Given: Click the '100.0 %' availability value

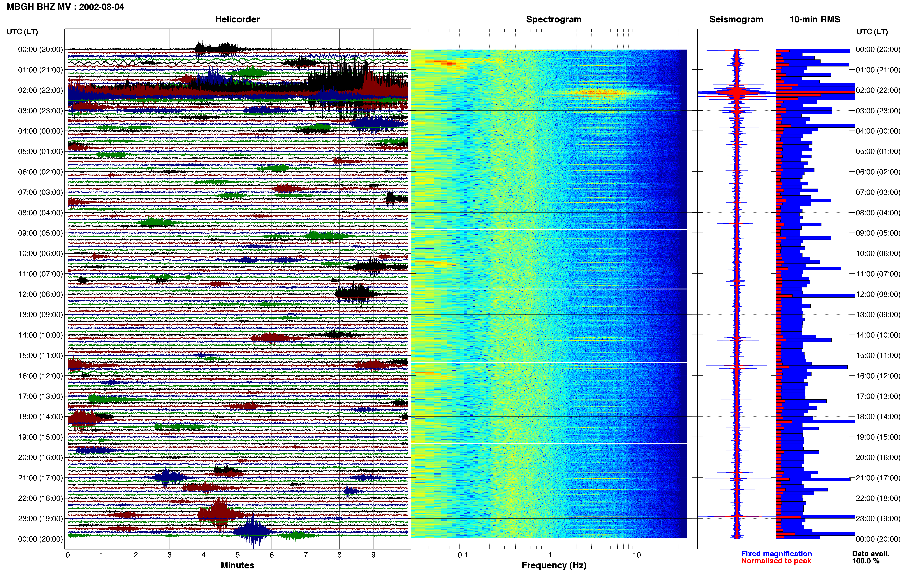Looking at the screenshot, I should pyautogui.click(x=865, y=561).
